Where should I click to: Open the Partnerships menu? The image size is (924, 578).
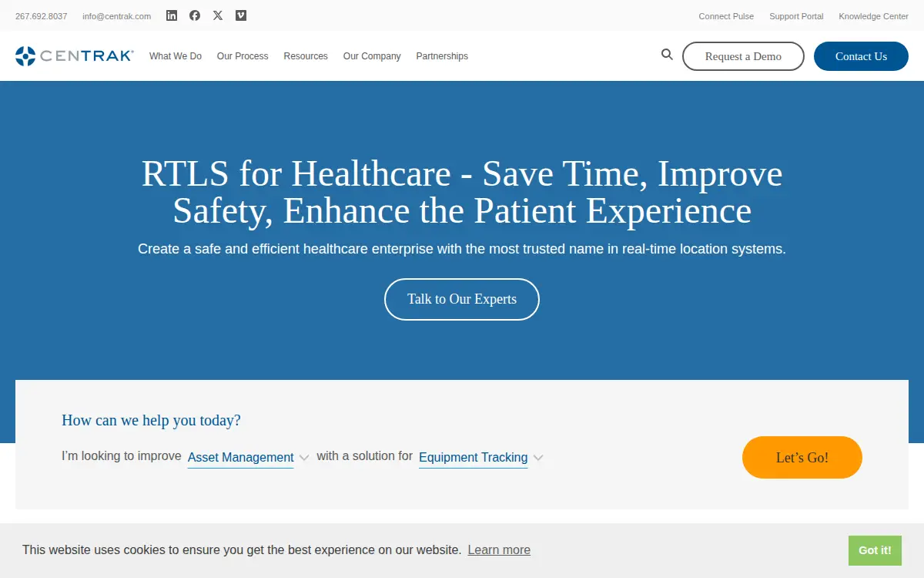pyautogui.click(x=442, y=56)
